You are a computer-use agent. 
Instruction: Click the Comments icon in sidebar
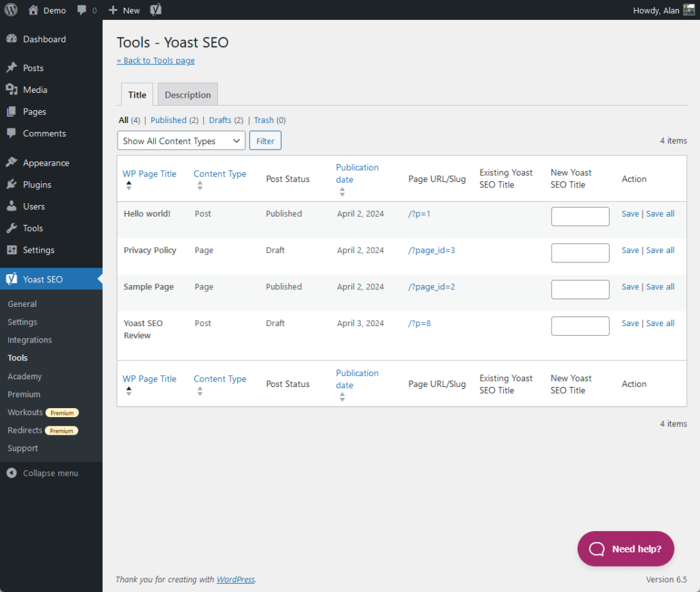[12, 133]
